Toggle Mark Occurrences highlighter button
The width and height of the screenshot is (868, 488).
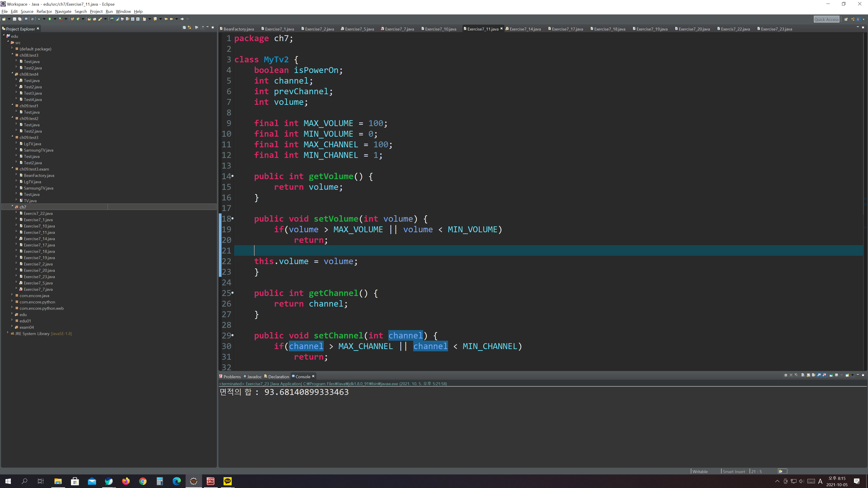point(117,19)
